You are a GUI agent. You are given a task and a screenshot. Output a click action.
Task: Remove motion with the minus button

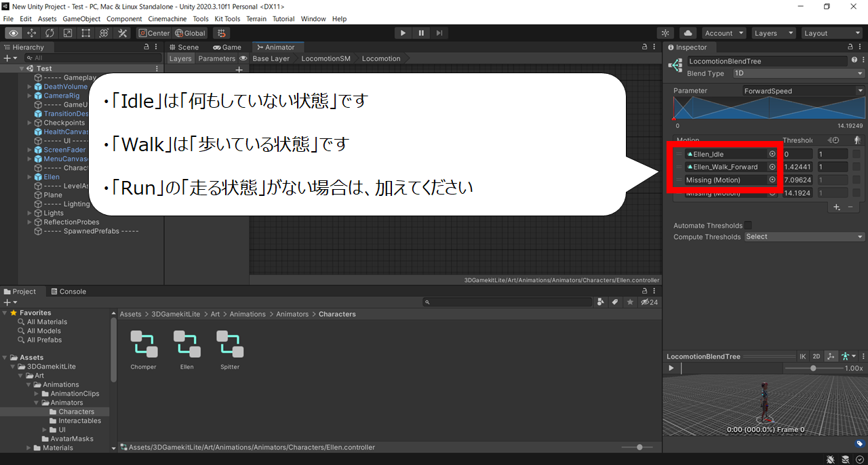(x=850, y=207)
